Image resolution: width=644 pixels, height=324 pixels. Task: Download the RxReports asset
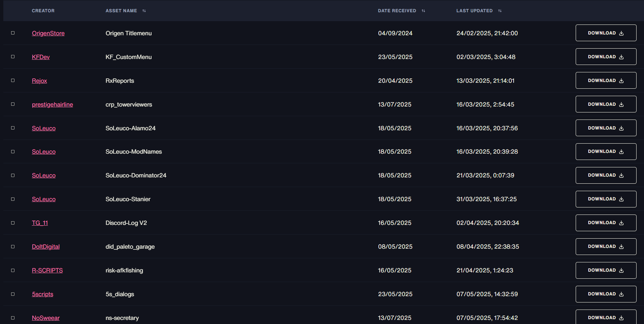tap(606, 81)
